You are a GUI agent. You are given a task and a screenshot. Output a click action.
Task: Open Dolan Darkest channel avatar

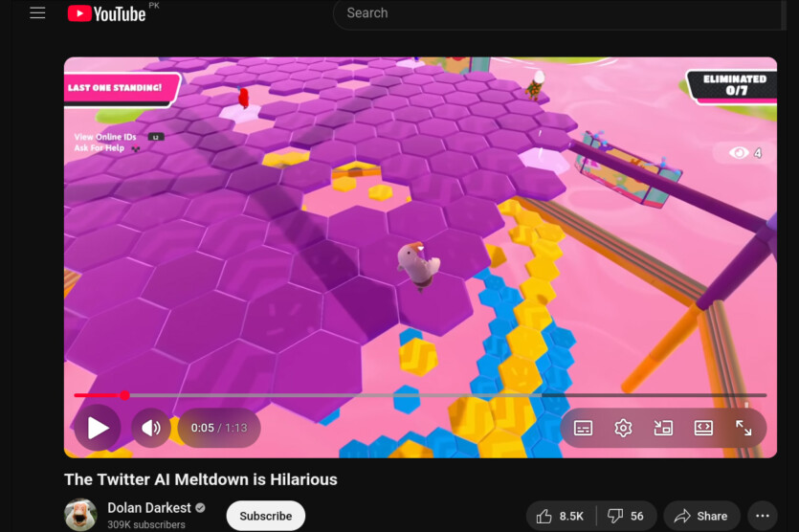pyautogui.click(x=80, y=515)
